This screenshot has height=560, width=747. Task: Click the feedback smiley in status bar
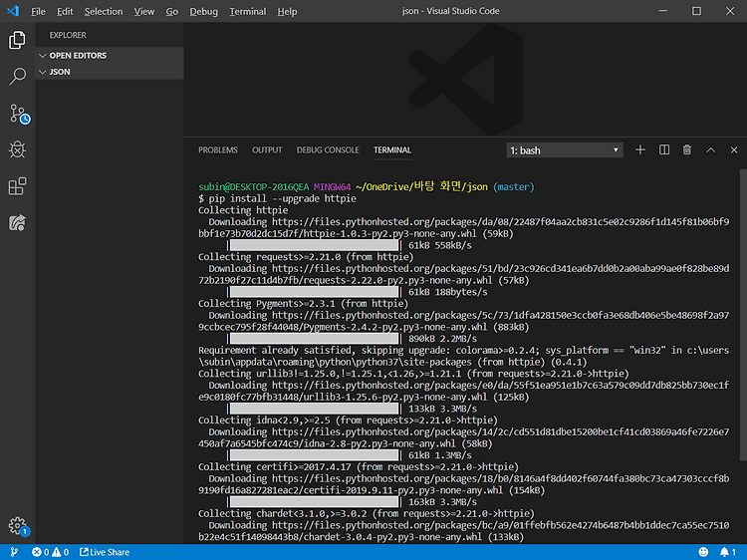tap(703, 552)
